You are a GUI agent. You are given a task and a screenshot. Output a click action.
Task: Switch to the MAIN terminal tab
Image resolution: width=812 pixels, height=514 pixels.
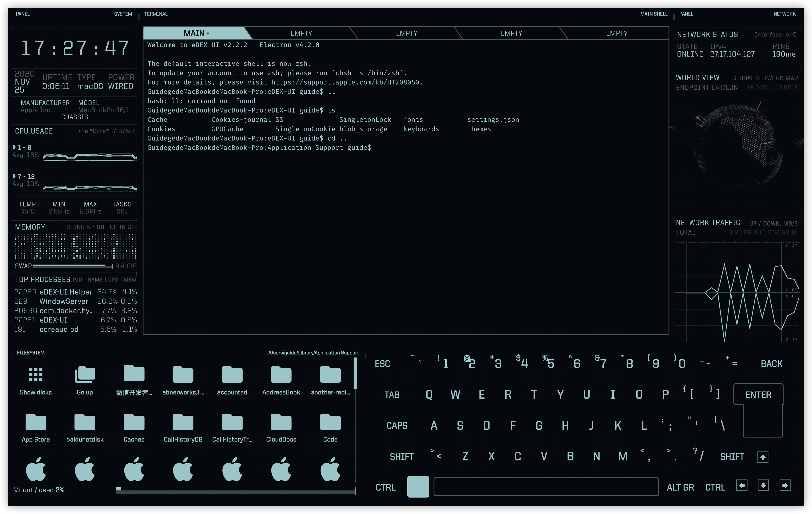pos(196,33)
